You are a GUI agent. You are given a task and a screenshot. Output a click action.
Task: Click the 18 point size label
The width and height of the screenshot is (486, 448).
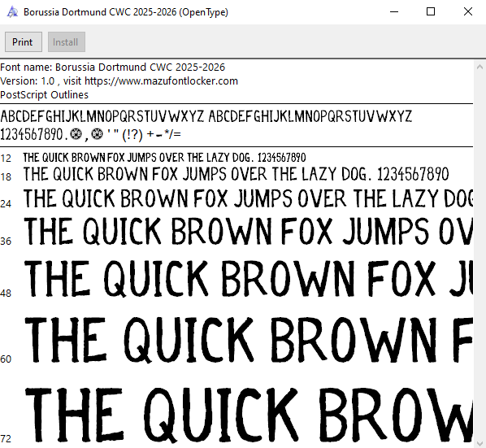tap(6, 177)
